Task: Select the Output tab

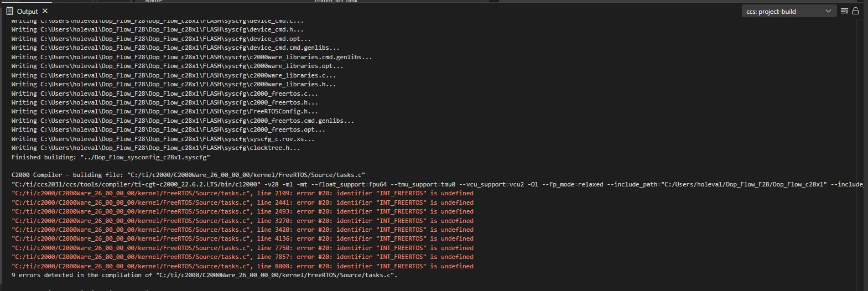Action: (27, 11)
